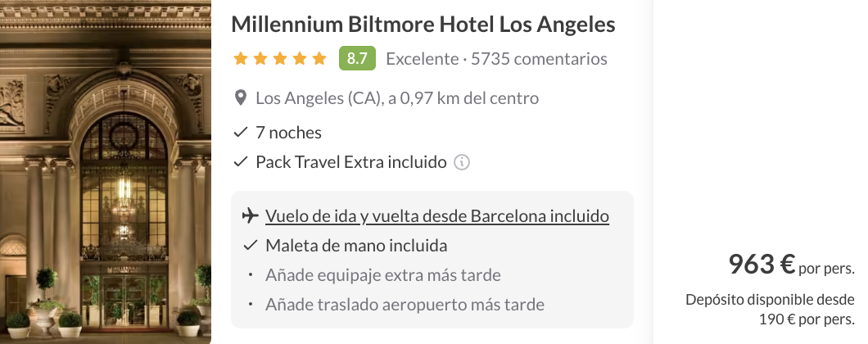Click the checkmark beside Pack Travel Extra
Screen dimensions: 868x344
(241, 162)
